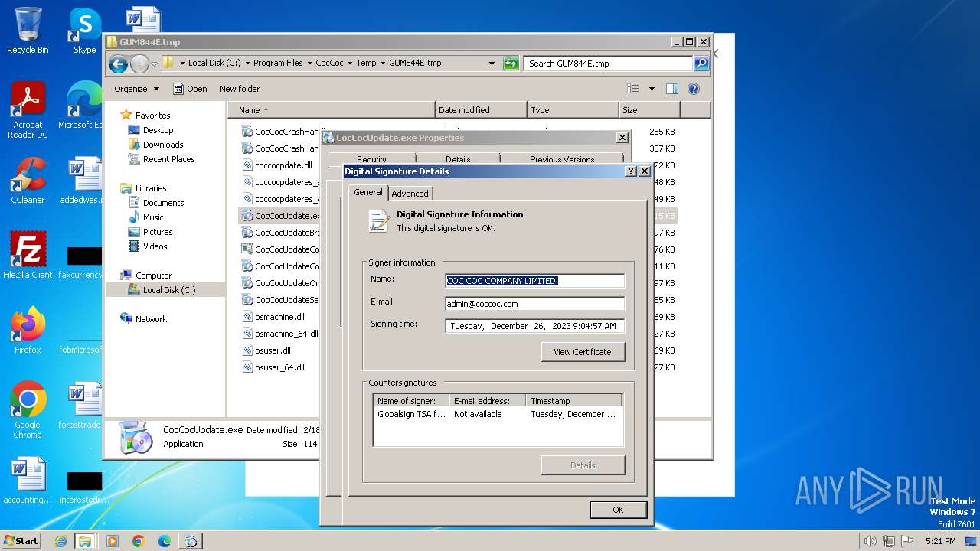Select the coccocpdate.dll file
Image resolution: width=980 pixels, height=551 pixels.
(x=283, y=165)
